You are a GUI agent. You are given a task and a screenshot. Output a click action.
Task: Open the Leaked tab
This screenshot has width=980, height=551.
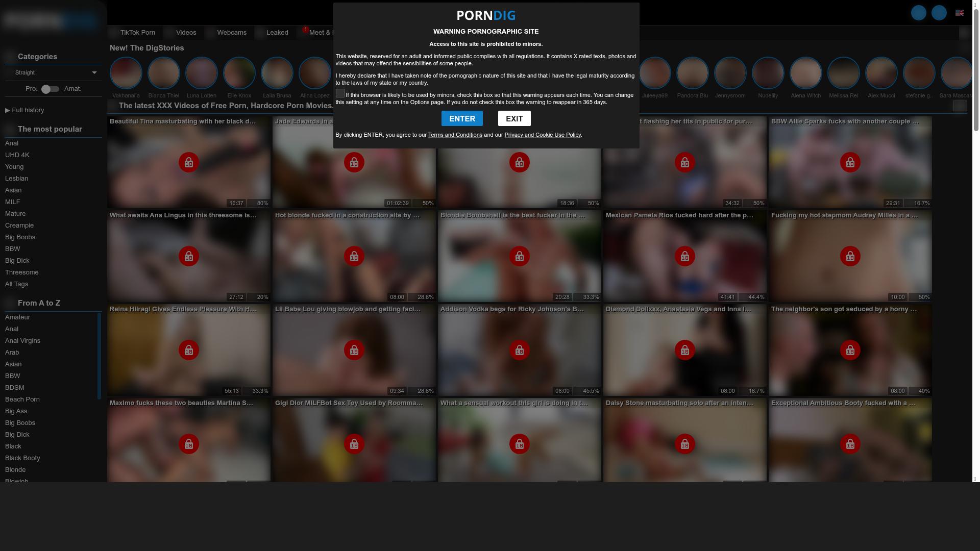click(277, 33)
